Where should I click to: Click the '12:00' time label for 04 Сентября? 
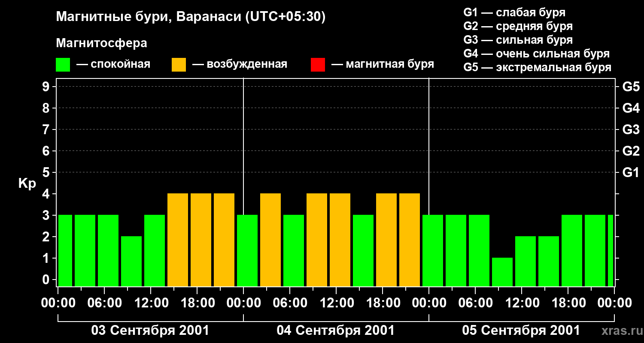pyautogui.click(x=336, y=303)
